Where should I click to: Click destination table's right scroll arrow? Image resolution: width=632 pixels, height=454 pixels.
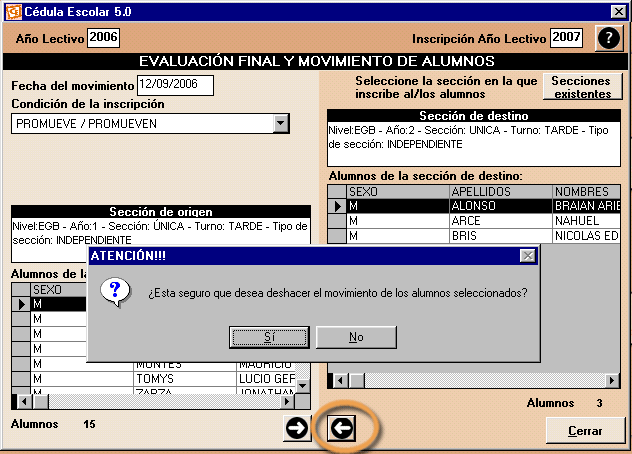pyautogui.click(x=612, y=380)
